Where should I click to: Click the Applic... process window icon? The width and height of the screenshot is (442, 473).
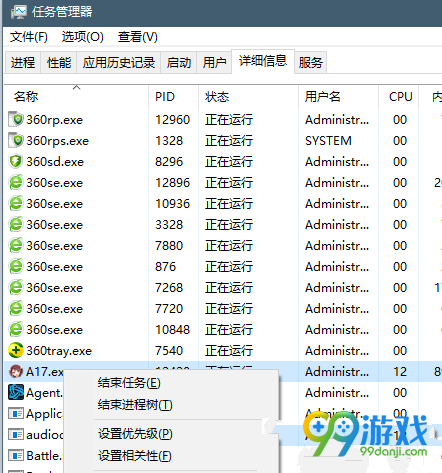point(16,414)
